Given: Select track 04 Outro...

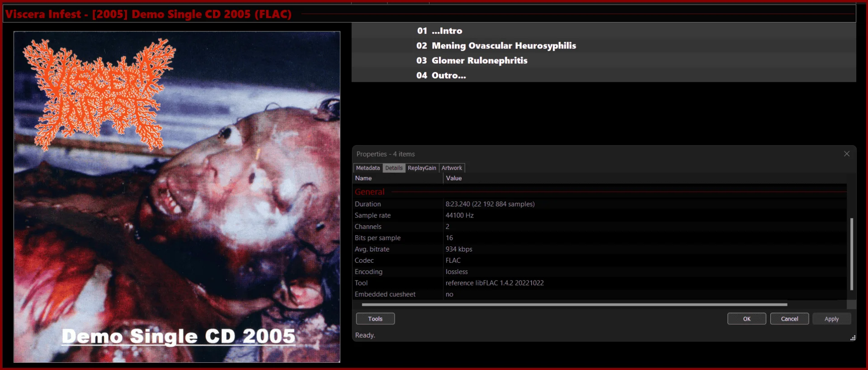Looking at the screenshot, I should coord(604,75).
